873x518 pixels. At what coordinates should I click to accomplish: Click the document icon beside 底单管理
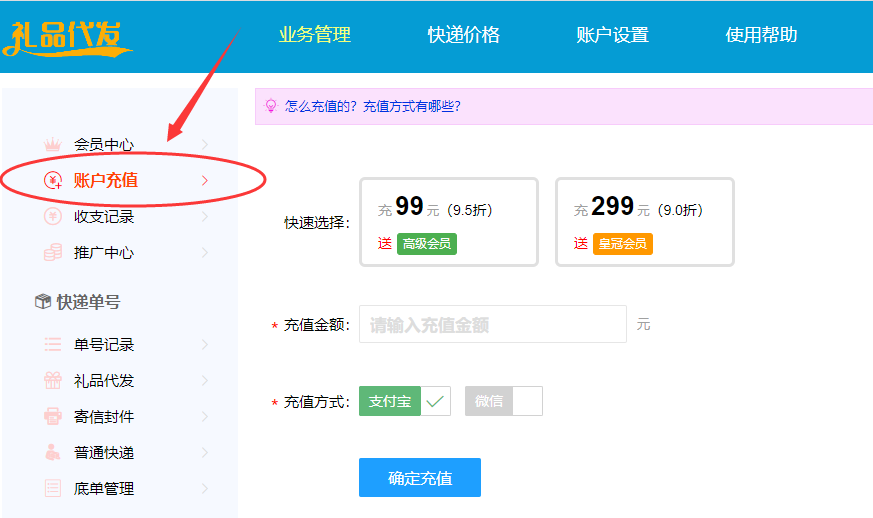point(53,489)
